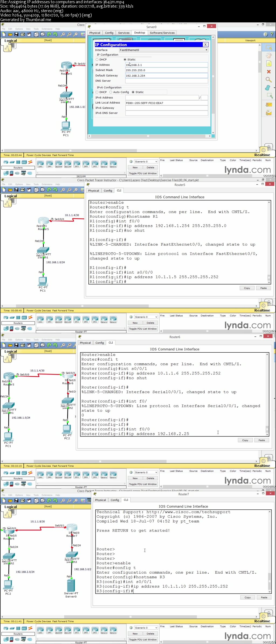Pick the Place Note tool in the top frame
276x644 pixels.
(x=268, y=64)
